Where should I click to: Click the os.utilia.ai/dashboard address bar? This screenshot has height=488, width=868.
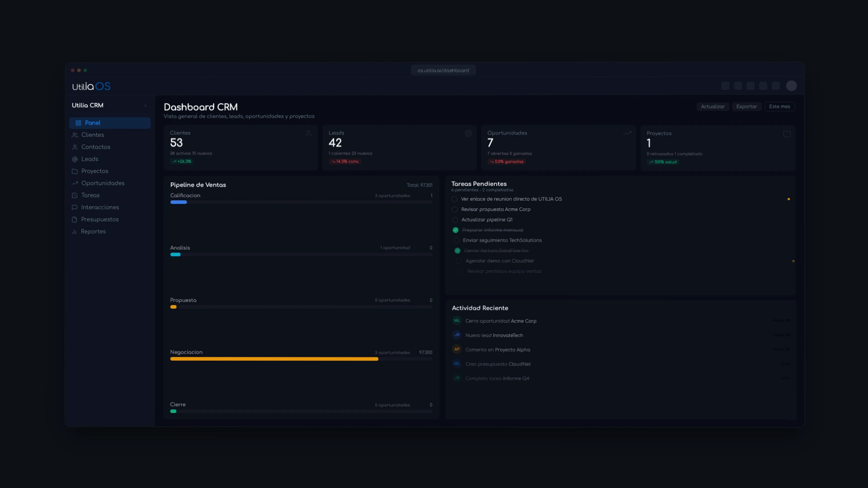click(443, 70)
